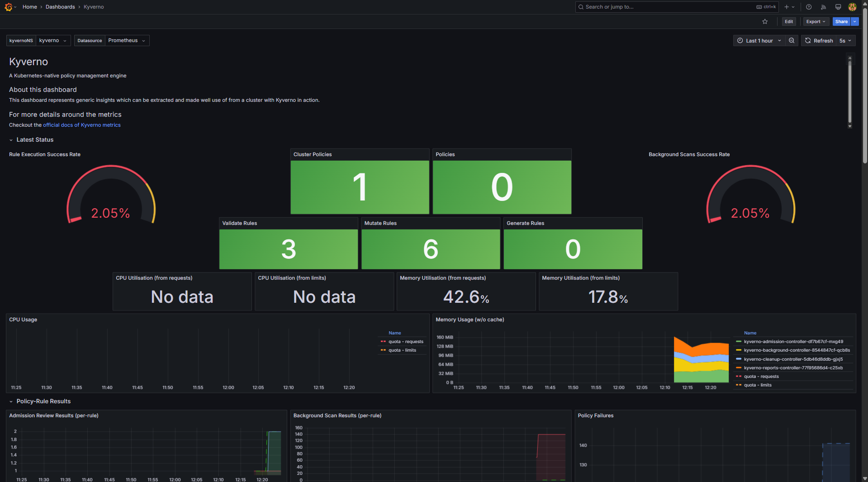Click the Cluster Policies panel title

[313, 155]
